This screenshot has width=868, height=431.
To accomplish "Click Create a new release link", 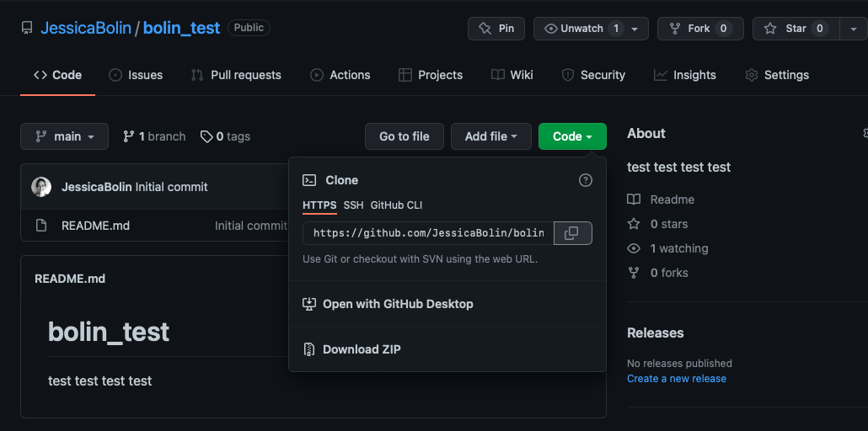I will click(676, 379).
